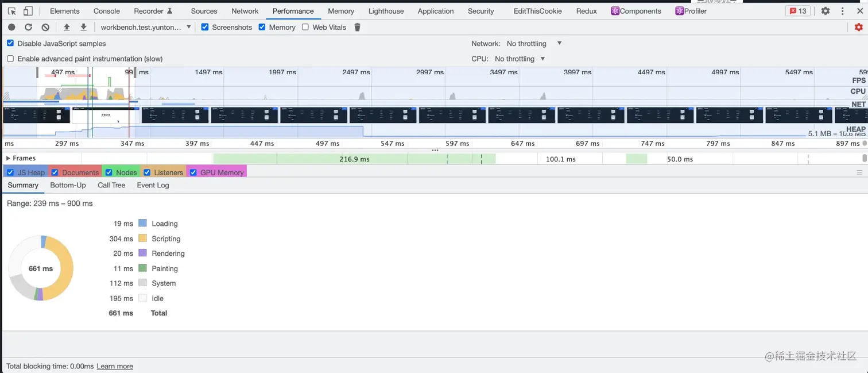Click the 661 ms summary donut chart

pyautogui.click(x=41, y=268)
